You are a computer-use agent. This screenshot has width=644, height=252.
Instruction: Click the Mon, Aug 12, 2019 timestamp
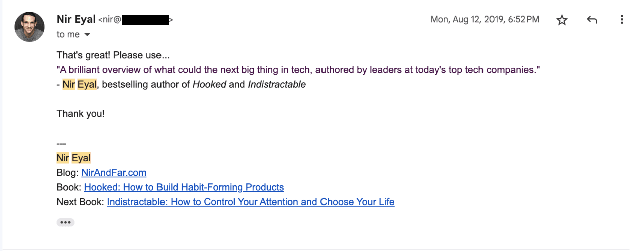click(x=485, y=20)
